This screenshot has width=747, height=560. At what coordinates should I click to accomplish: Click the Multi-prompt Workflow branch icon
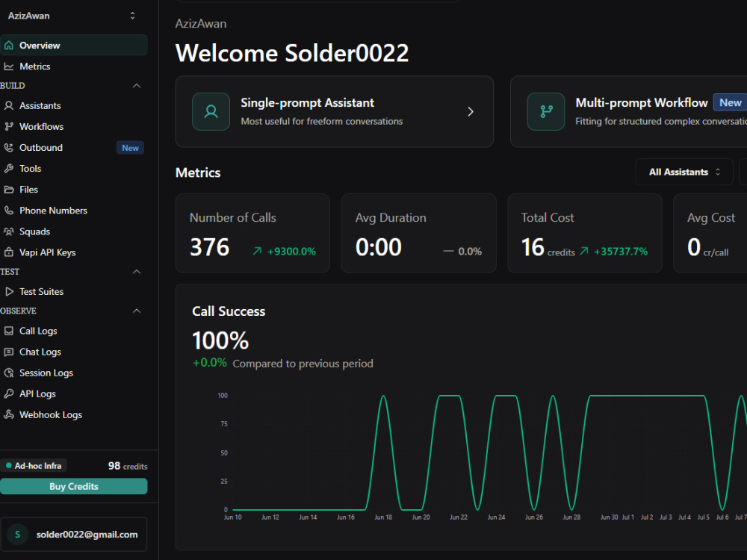point(546,111)
